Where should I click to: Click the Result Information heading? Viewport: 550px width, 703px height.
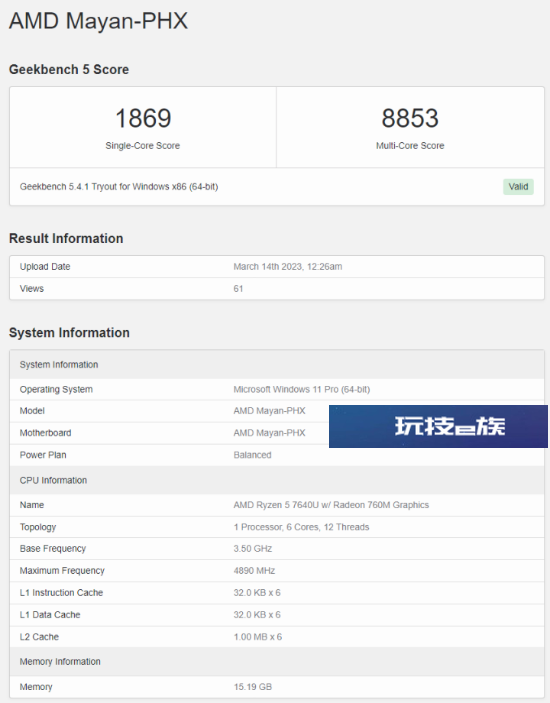pyautogui.click(x=66, y=239)
